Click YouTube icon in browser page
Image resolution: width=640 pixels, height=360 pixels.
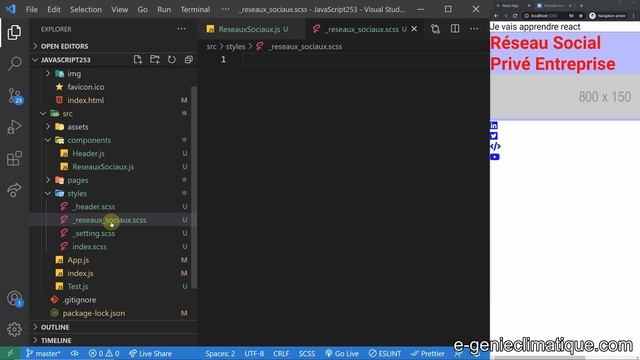pyautogui.click(x=495, y=157)
